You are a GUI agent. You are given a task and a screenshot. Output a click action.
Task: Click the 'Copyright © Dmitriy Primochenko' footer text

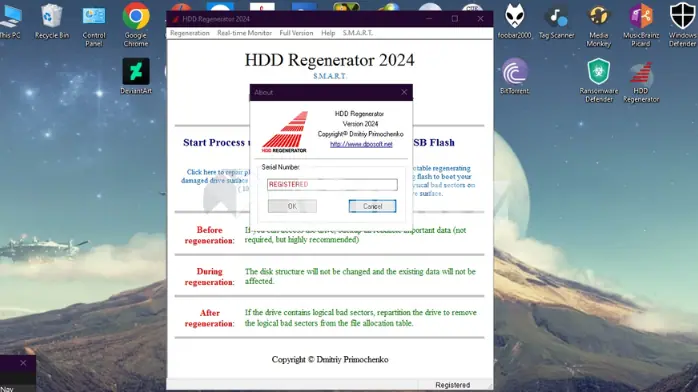point(330,359)
